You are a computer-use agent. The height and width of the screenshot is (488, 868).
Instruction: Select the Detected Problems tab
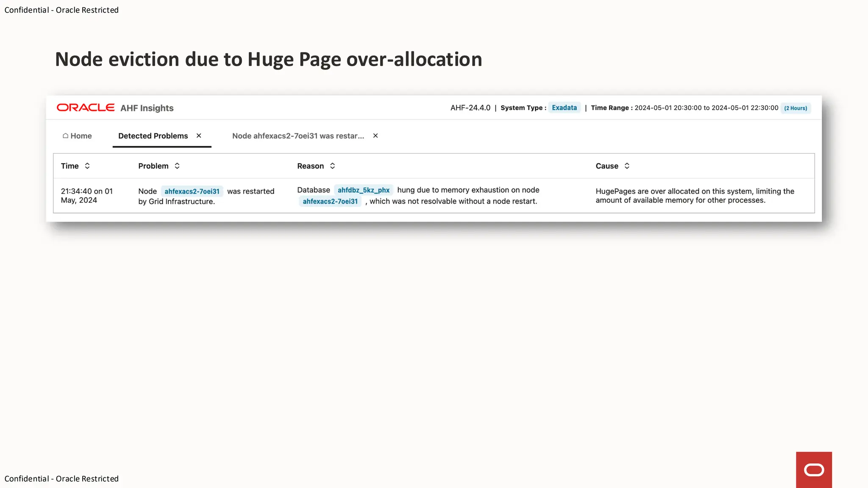point(153,136)
